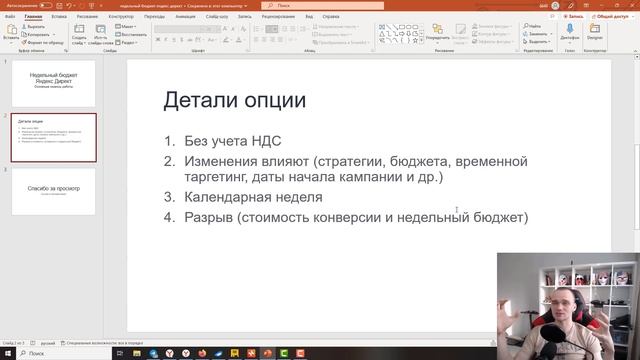Click the comments icon near Запись
The height and width of the screenshot is (360, 640).
(552, 16)
